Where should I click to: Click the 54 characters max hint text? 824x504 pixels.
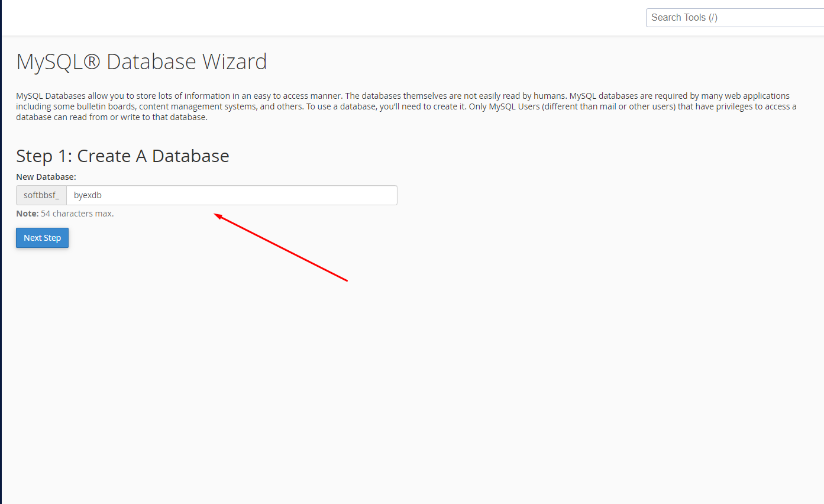click(x=77, y=214)
